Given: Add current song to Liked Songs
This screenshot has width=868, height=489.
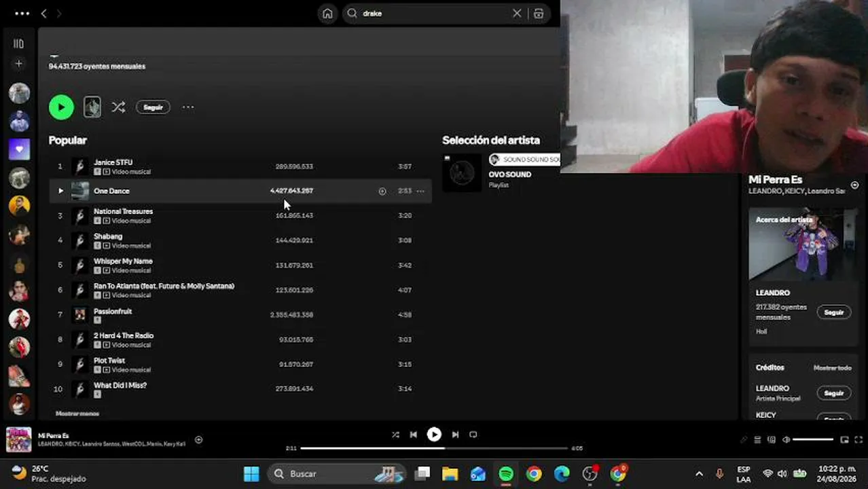Looking at the screenshot, I should (199, 439).
